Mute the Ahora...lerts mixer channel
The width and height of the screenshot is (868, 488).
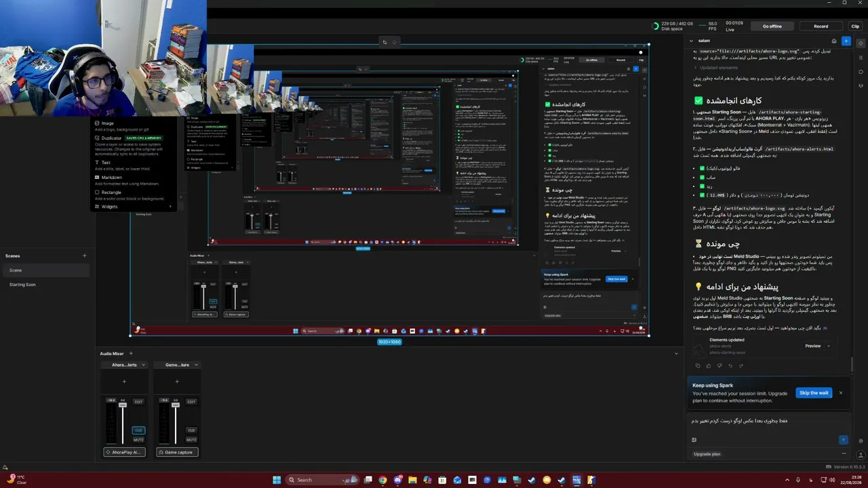tap(138, 440)
